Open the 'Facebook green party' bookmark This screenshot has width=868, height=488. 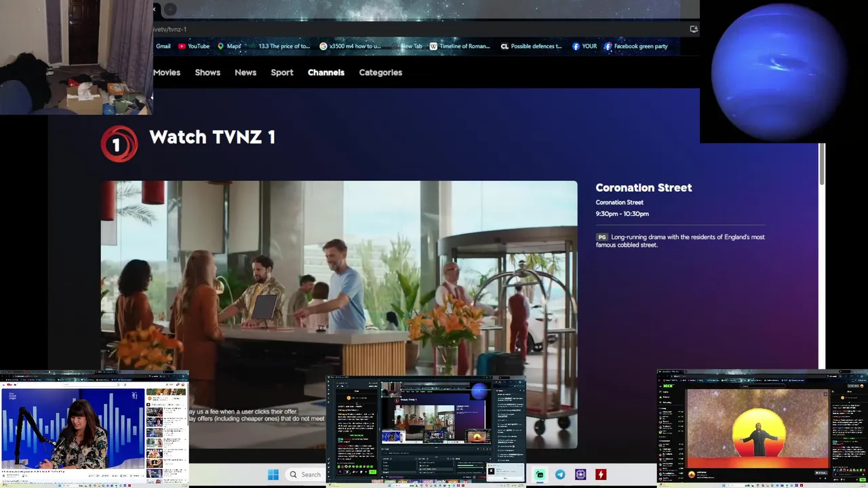pyautogui.click(x=636, y=46)
